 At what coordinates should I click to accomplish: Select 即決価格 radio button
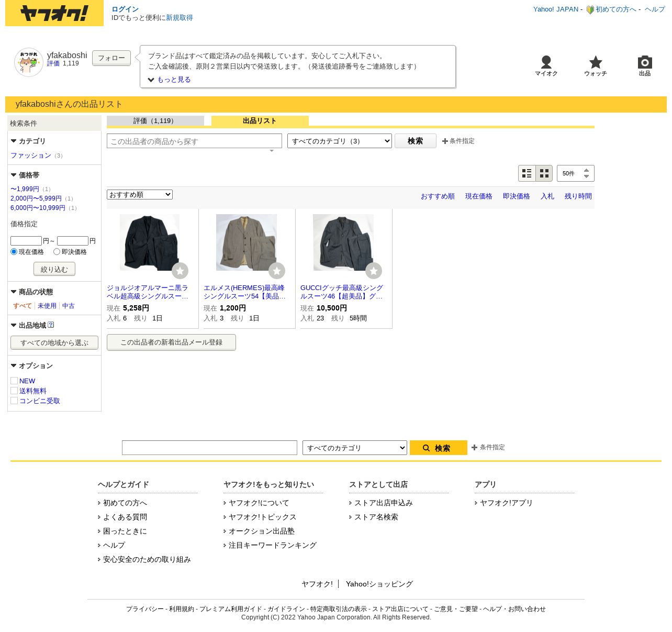click(x=57, y=252)
